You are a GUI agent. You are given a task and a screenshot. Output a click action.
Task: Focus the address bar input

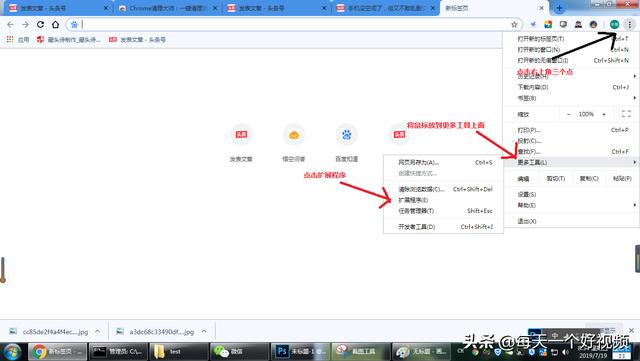click(x=294, y=25)
